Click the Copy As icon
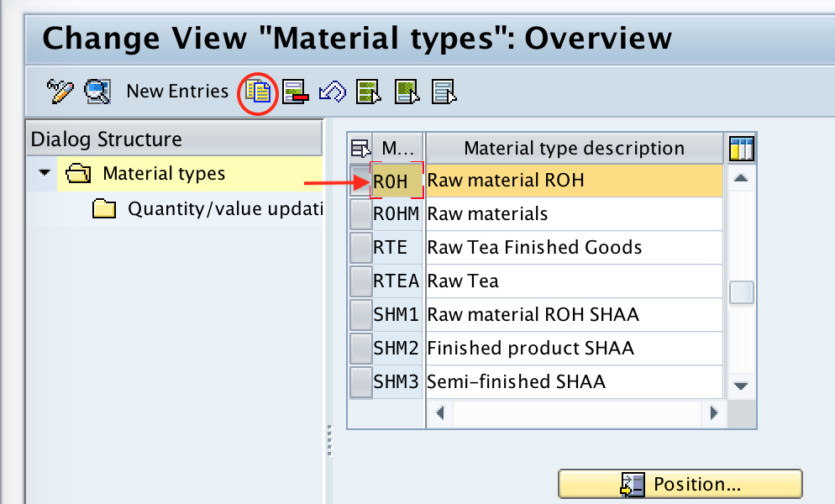835x504 pixels. pos(258,92)
